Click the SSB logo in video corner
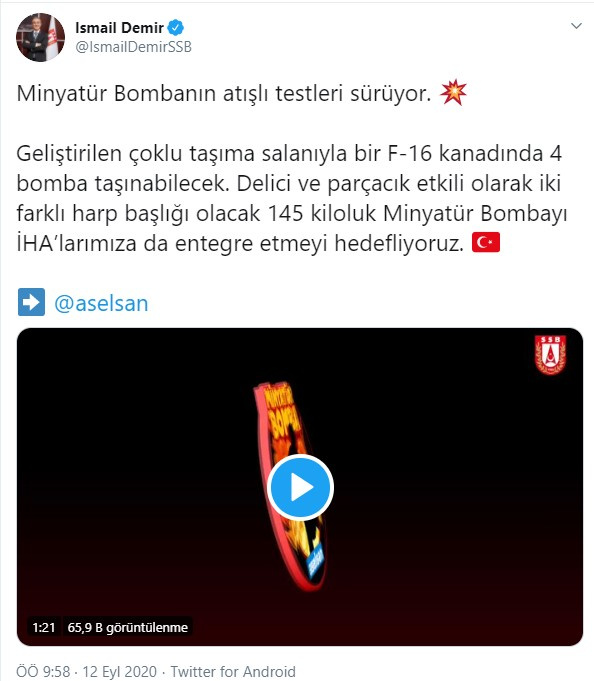The height and width of the screenshot is (681, 594). tap(550, 354)
